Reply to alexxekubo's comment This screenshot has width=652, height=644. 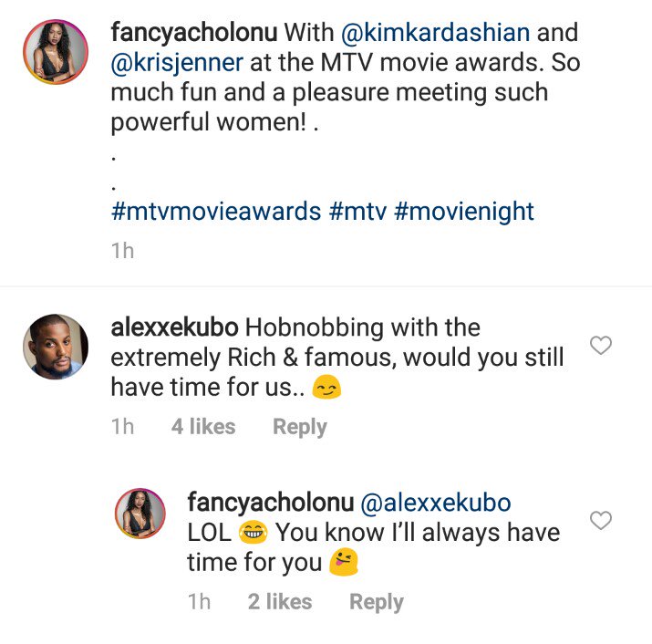pyautogui.click(x=300, y=427)
